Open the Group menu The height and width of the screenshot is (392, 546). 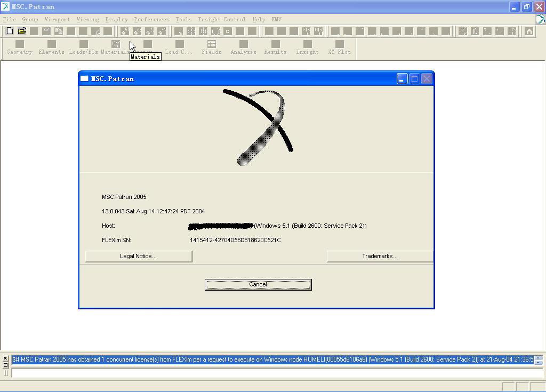(30, 20)
